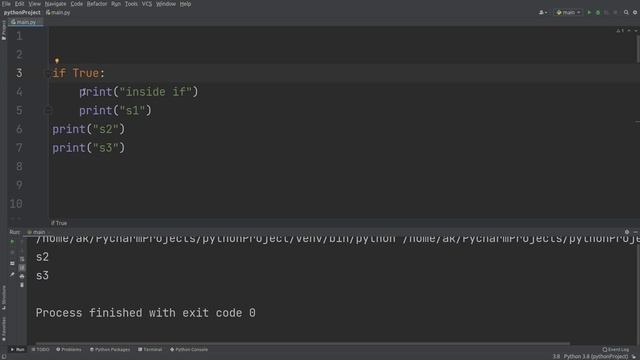Open the Window menu
This screenshot has height=360, width=640.
coord(166,4)
